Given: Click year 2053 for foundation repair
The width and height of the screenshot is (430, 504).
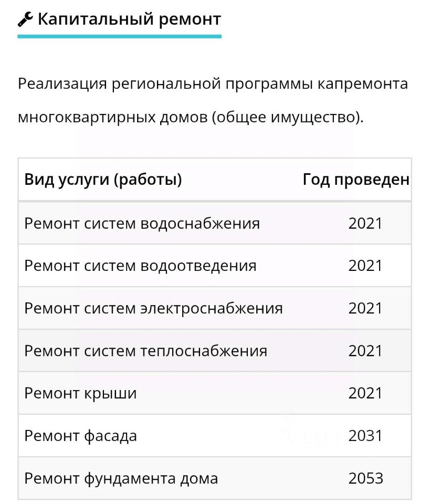Looking at the screenshot, I should point(365,478).
